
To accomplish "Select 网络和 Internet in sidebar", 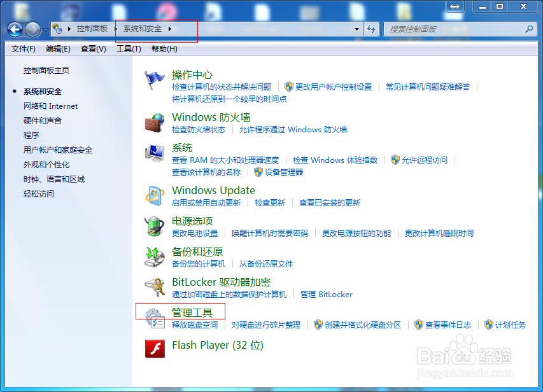I will tap(50, 106).
